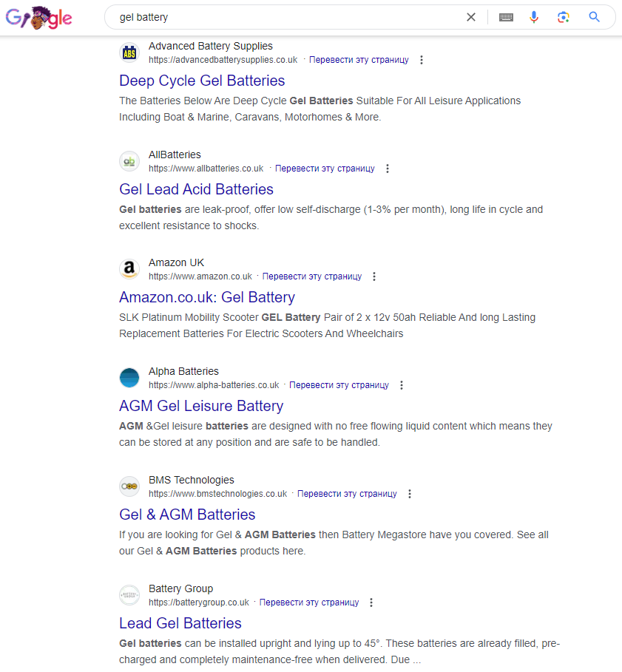Open the 'Gel & AGM Batteries' result
This screenshot has height=672, width=622.
[187, 515]
